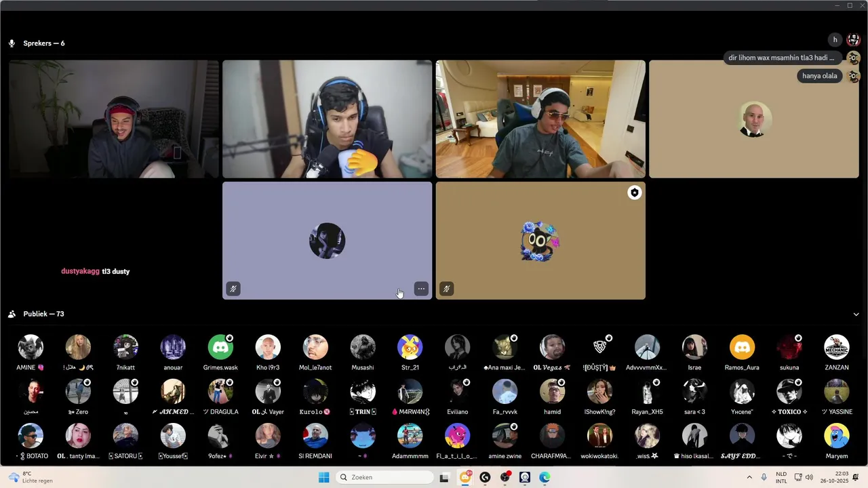This screenshot has height=488, width=868.
Task: Click the Zoeken taskbar search field
Action: [x=386, y=477]
